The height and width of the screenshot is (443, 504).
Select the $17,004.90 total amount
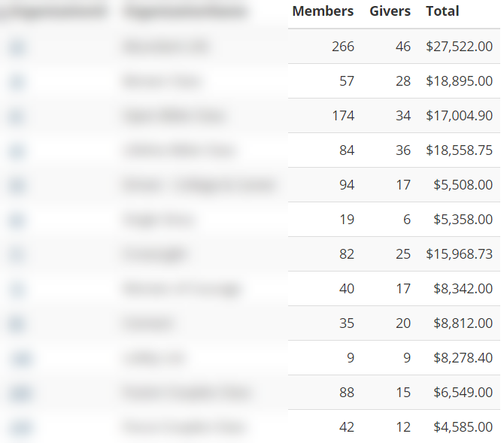click(459, 116)
